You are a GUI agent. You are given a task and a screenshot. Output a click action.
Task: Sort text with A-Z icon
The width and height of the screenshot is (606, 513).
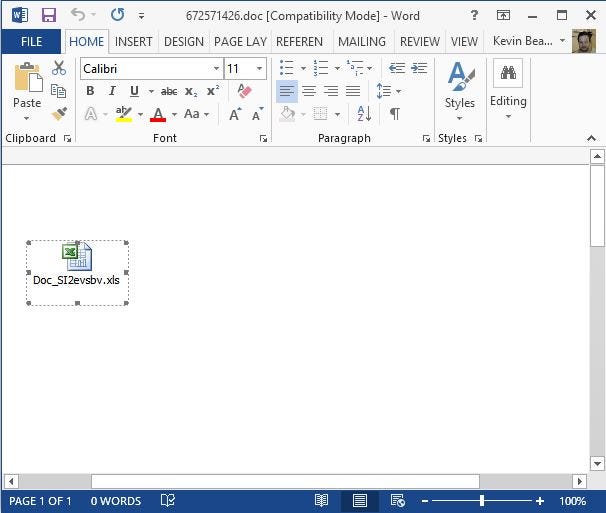pyautogui.click(x=364, y=114)
